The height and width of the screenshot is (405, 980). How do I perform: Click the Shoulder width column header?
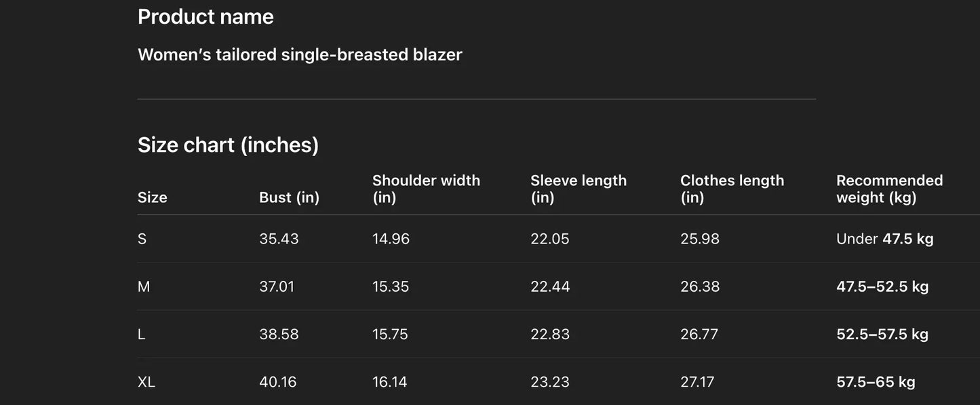coord(426,189)
